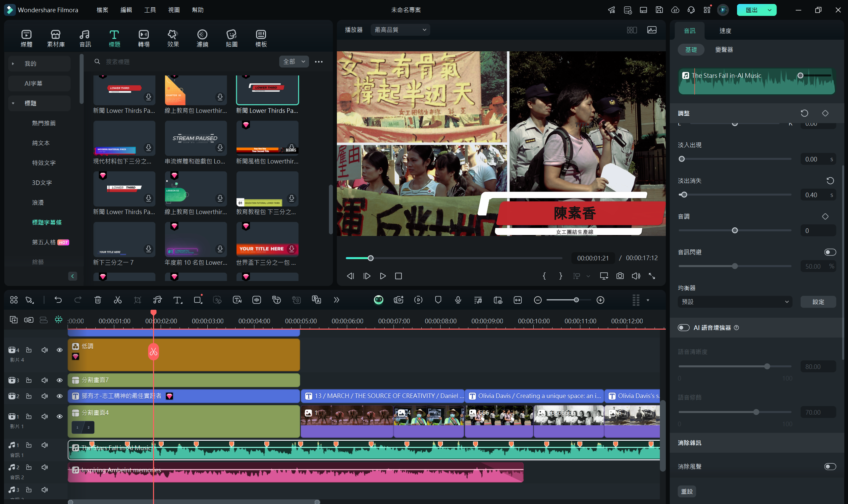The image size is (848, 504).
Task: Click the 匯出 export button
Action: pos(752,10)
